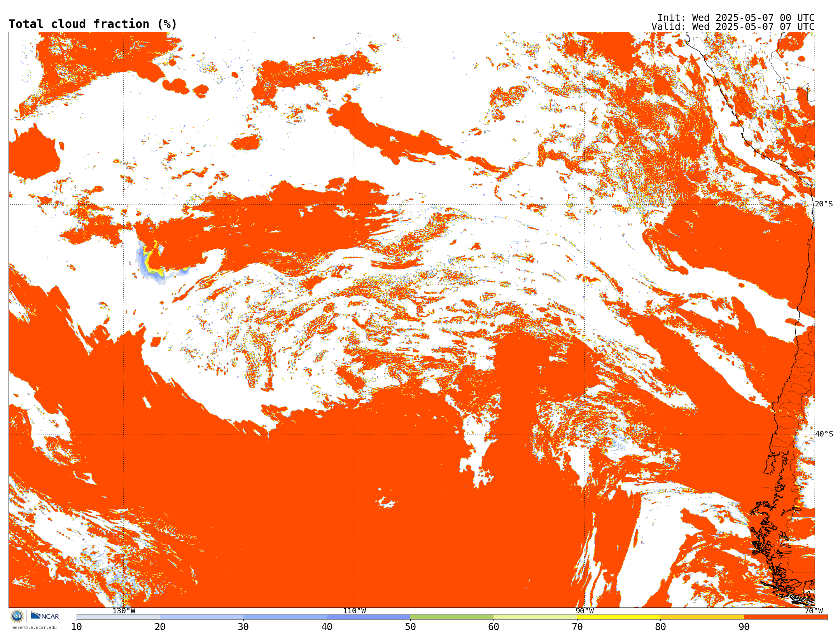Click the colorbar tick label 20
The width and height of the screenshot is (840, 632).
point(160,627)
